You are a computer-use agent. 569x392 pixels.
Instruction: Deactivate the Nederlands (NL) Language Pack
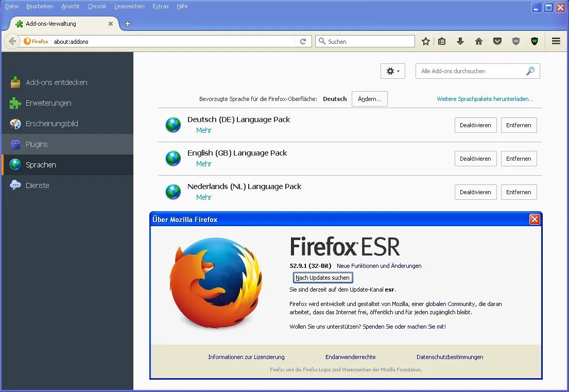[475, 192]
